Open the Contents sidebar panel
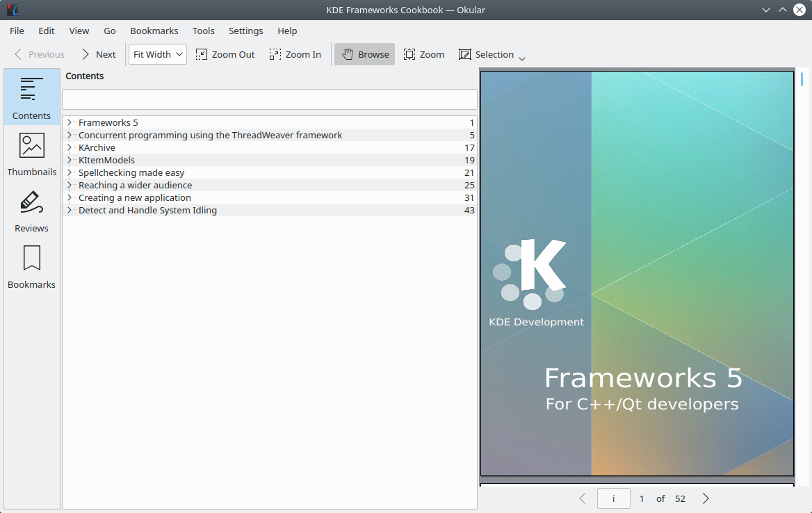The width and height of the screenshot is (812, 513). coord(31,98)
